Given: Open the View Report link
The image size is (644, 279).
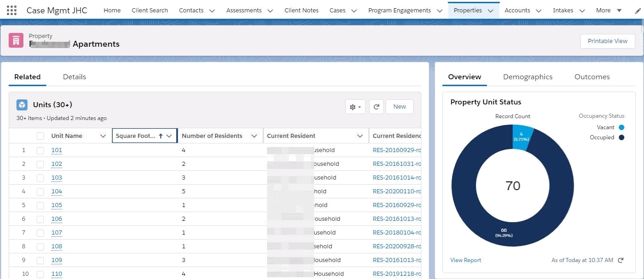Looking at the screenshot, I should point(465,260).
